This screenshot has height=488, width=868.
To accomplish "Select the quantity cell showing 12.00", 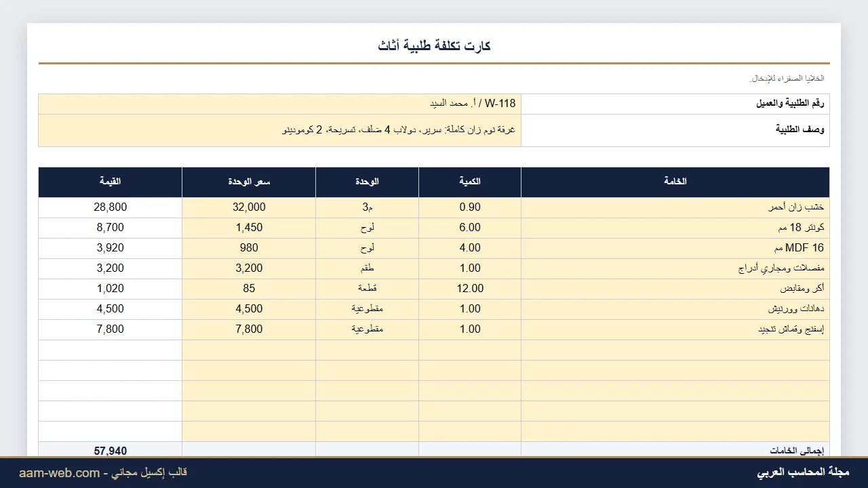I will [470, 289].
